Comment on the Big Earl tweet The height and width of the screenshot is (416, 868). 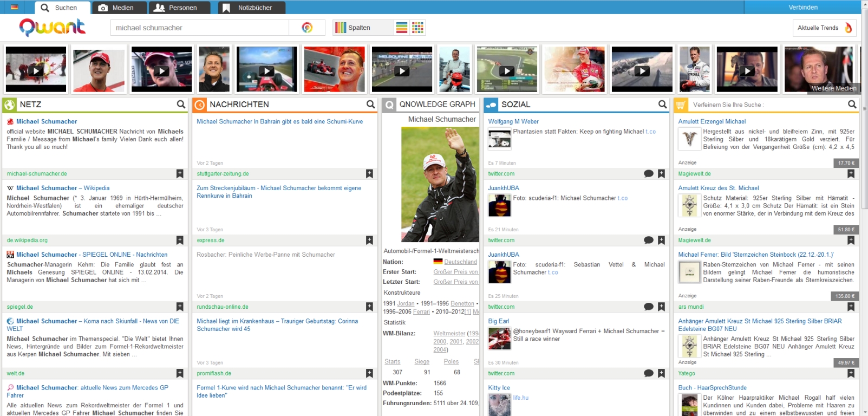pos(649,374)
